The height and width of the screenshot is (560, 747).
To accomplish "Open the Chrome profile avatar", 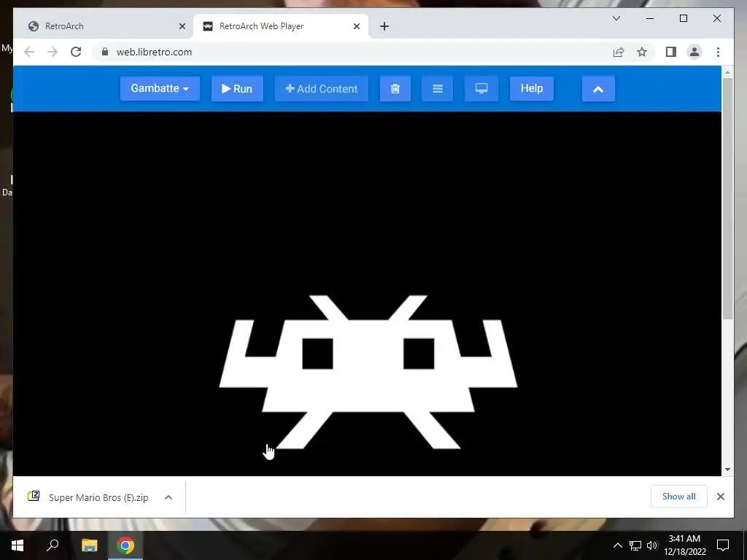I will [694, 52].
